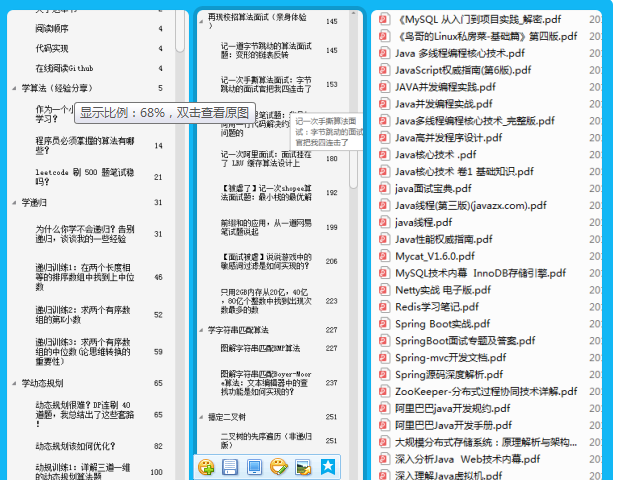This screenshot has height=481, width=632.
Task: Collapse the 学算法(经验分享) tree node arrow
Action: (x=15, y=88)
